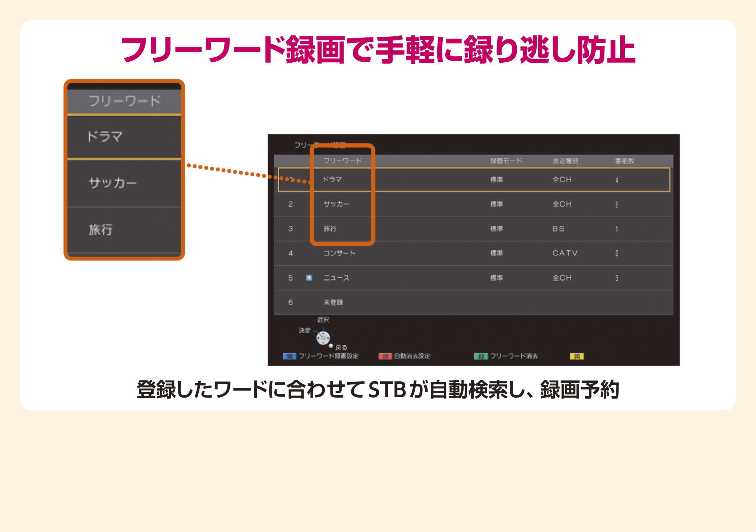Open フリーワード録画設定 label
Screen dimensions: 756x532
tap(328, 356)
